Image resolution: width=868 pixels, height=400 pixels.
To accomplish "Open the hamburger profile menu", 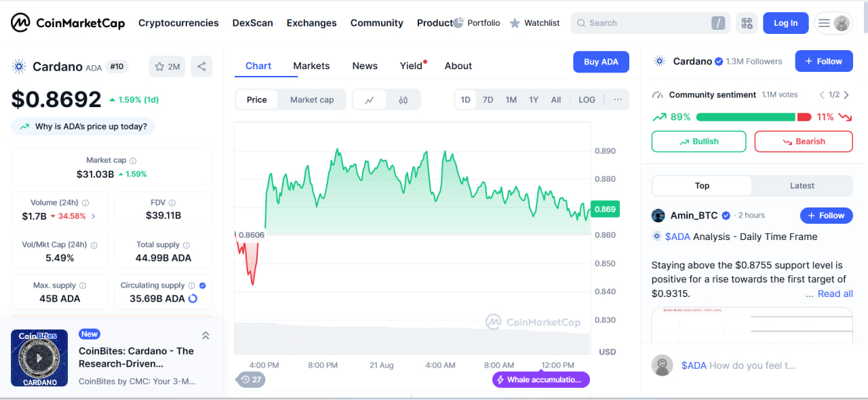I will click(833, 23).
